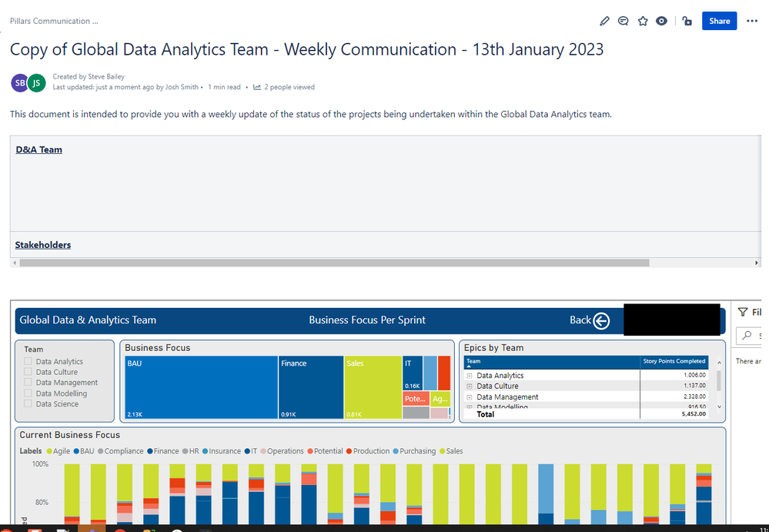The height and width of the screenshot is (532, 769).
Task: Click 1,006.00 Data Analytics story points
Action: pos(694,375)
